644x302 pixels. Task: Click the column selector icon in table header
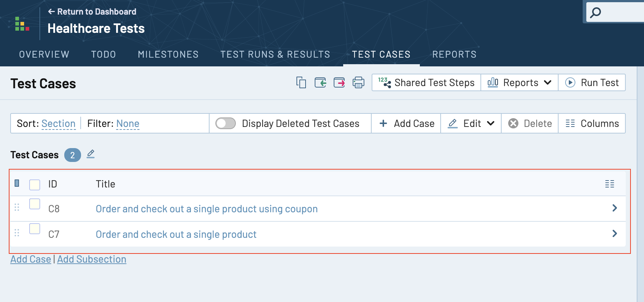609,184
